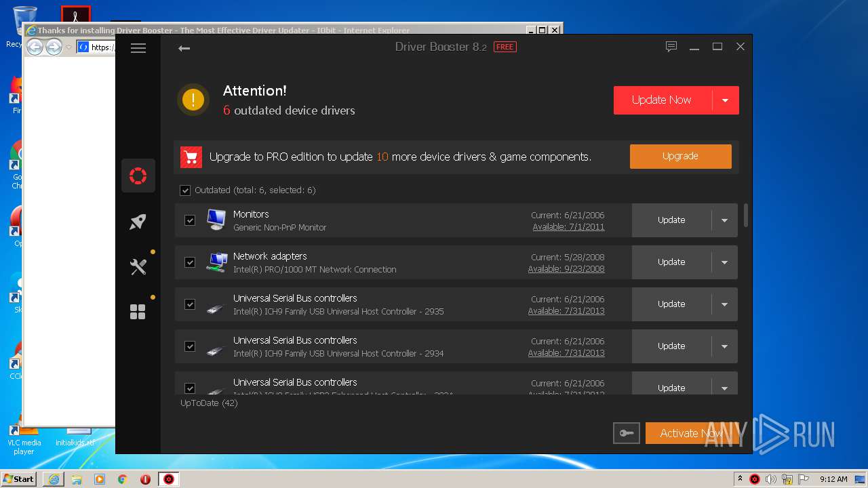Click the yellow Attention warning icon

click(x=193, y=100)
